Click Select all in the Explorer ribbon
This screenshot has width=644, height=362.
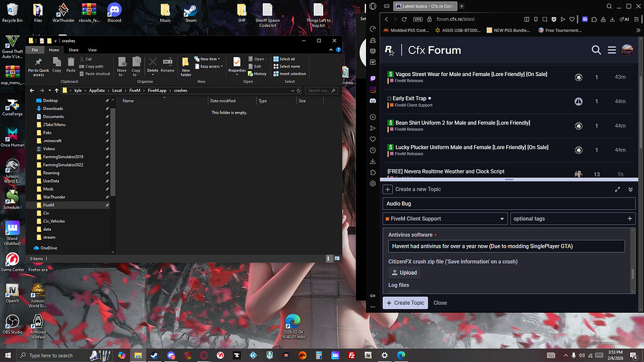point(284,59)
